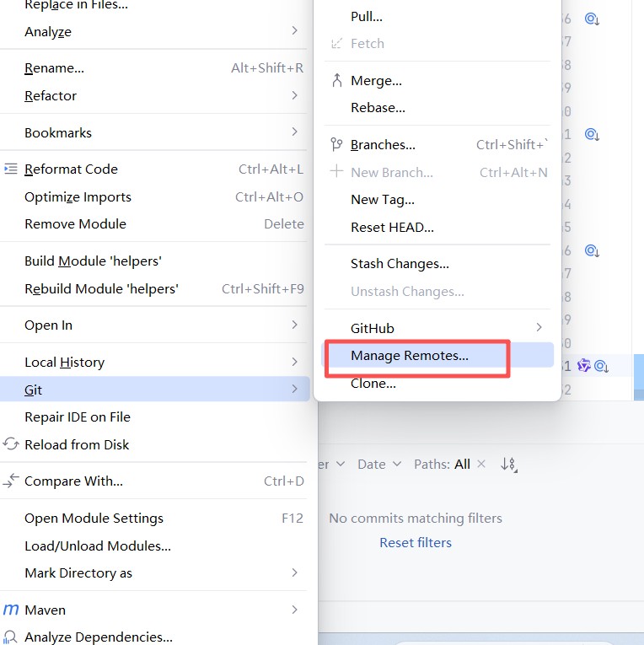Click the editor vertical scrollbar marker
The width and height of the screenshot is (644, 645).
tap(639, 377)
